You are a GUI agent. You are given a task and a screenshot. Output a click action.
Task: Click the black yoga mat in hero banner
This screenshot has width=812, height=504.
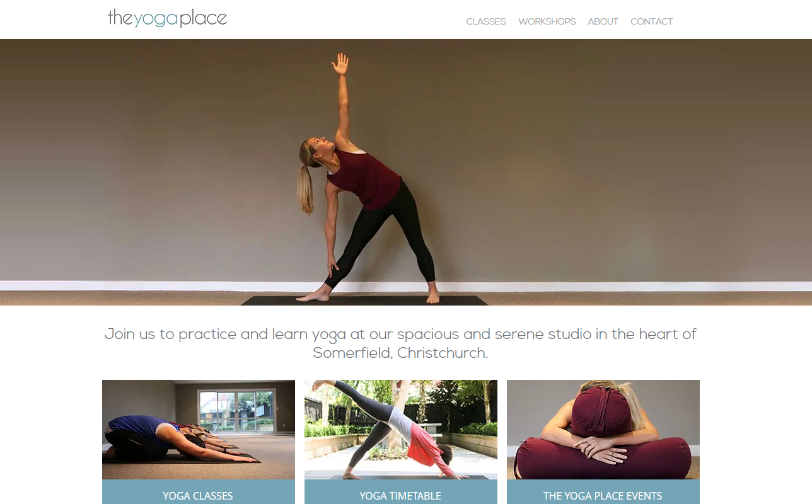pos(364,301)
